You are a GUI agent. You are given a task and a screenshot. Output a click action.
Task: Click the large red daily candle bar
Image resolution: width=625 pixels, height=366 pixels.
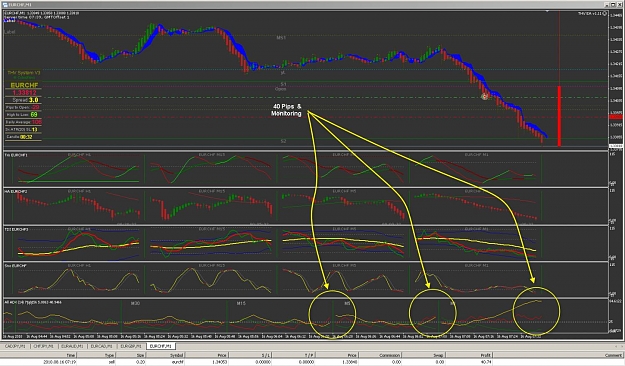[559, 116]
